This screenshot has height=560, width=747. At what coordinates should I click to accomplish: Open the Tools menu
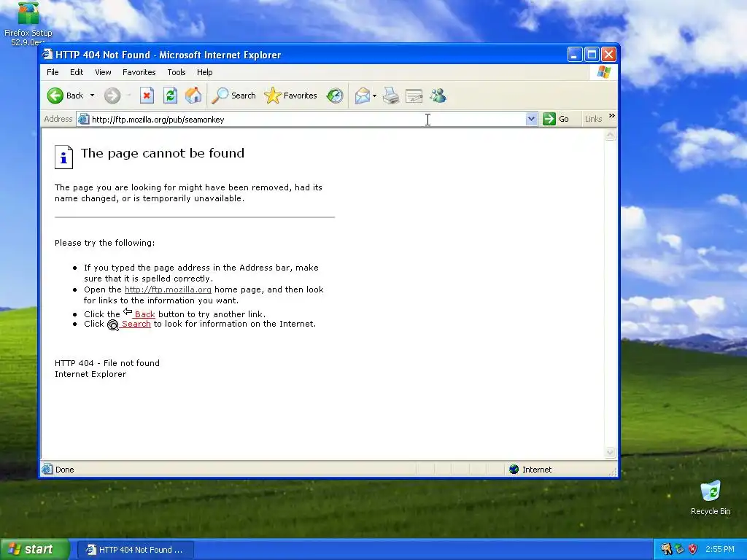[x=177, y=72]
